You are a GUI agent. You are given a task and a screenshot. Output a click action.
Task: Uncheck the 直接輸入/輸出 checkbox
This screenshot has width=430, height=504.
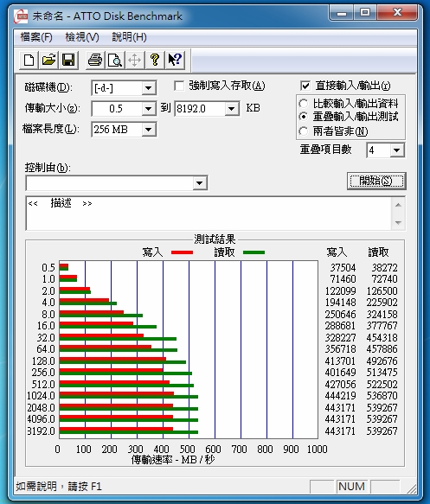(305, 86)
